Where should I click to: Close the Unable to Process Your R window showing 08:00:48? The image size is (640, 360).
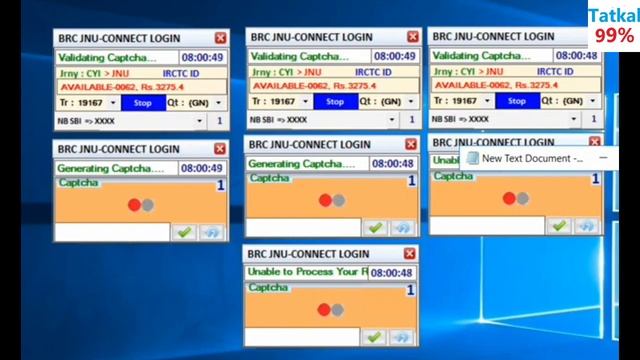coord(409,253)
